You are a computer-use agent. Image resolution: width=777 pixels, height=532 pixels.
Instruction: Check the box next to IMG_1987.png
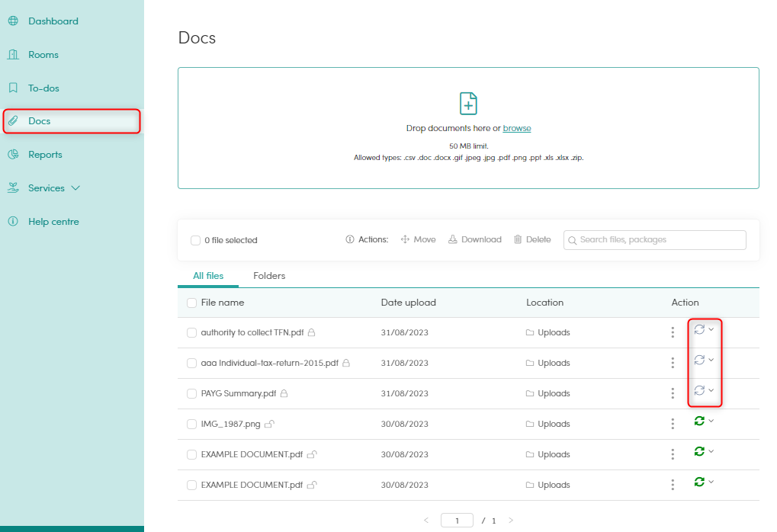pos(192,424)
